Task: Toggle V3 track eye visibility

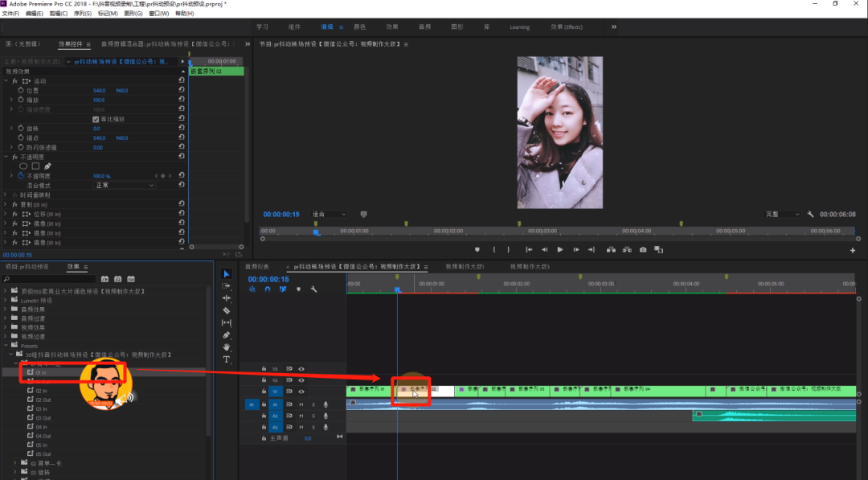Action: pos(301,369)
